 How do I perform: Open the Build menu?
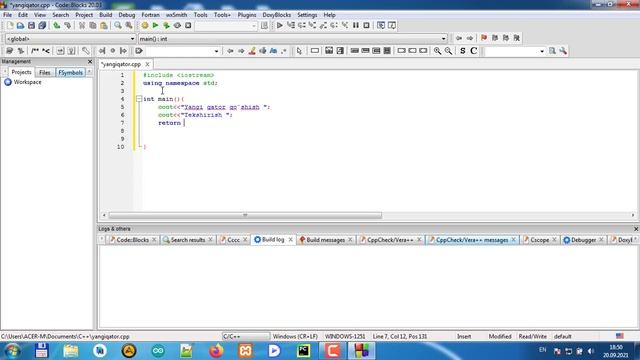click(x=106, y=15)
